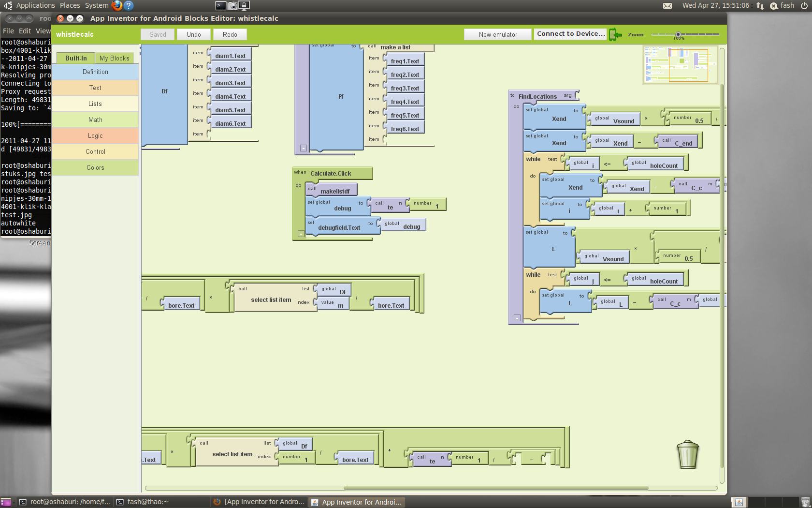Select the call C_end block
The width and height of the screenshot is (812, 508).
click(x=678, y=142)
